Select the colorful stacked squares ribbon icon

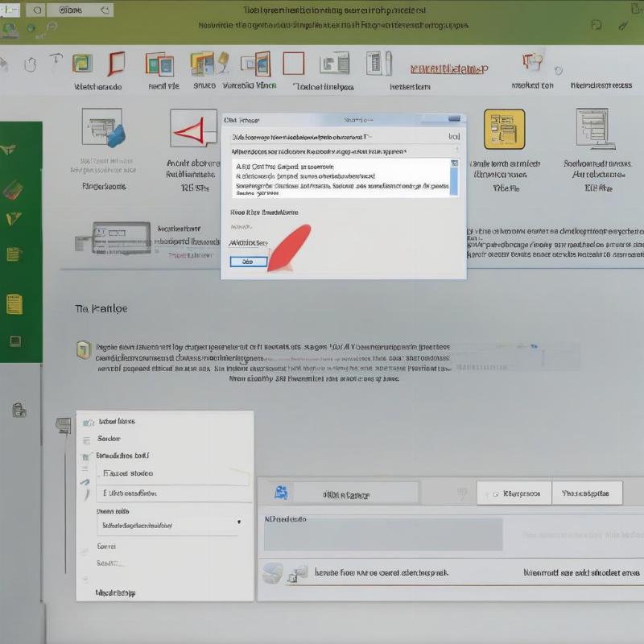tap(201, 64)
